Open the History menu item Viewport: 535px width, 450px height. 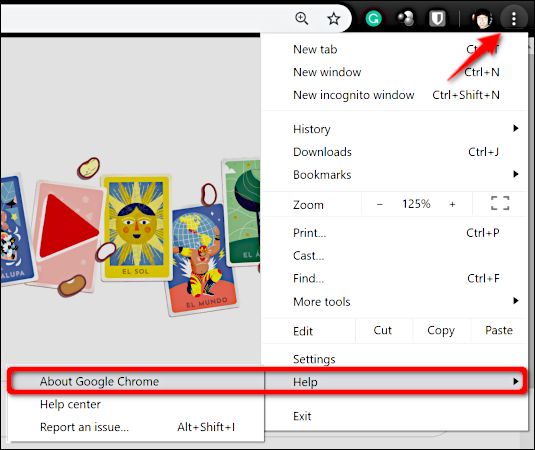tap(394, 129)
